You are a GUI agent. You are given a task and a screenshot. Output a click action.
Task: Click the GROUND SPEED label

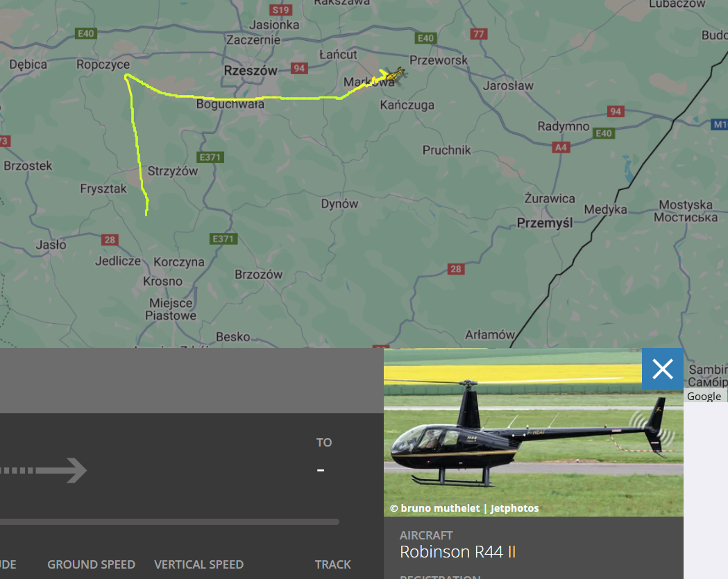pos(91,564)
